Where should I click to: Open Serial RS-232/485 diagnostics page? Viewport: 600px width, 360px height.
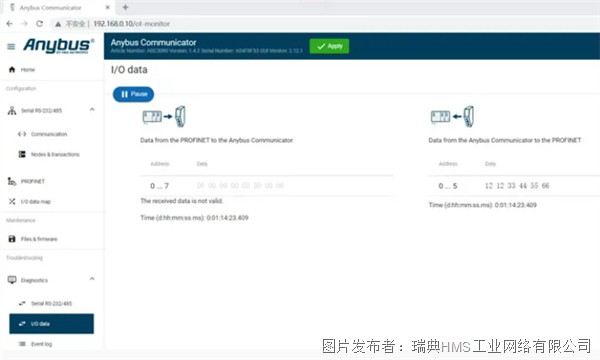[x=51, y=304]
